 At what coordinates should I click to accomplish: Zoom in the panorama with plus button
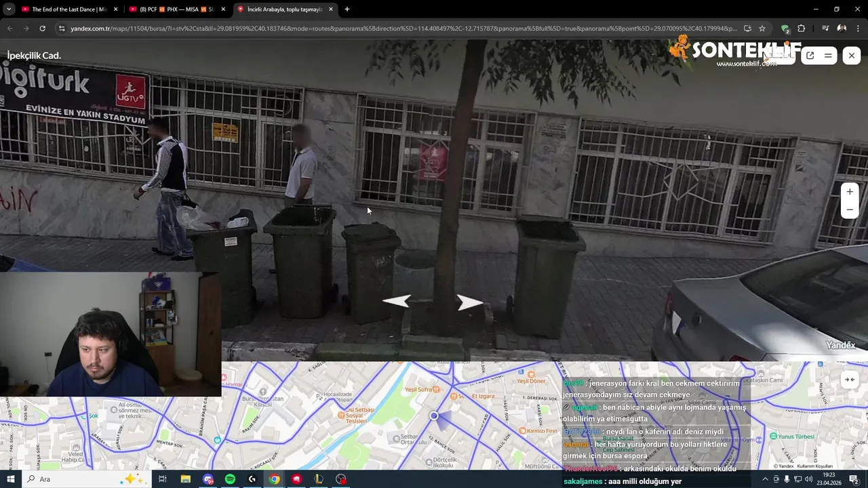tap(850, 192)
